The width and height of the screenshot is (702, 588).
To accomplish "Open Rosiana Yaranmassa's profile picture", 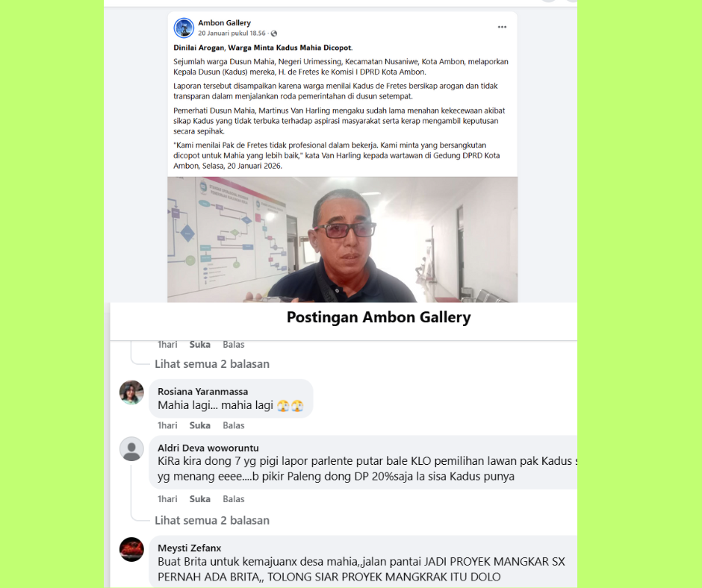I will [131, 392].
